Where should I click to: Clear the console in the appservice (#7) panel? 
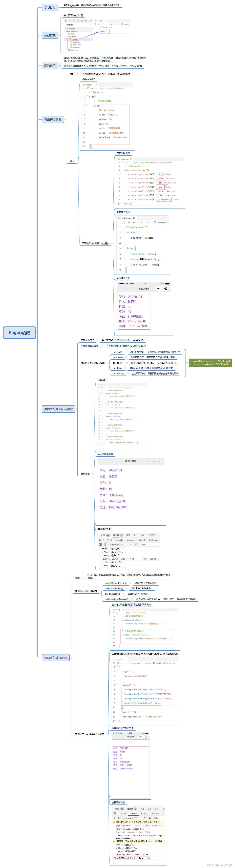(120, 818)
